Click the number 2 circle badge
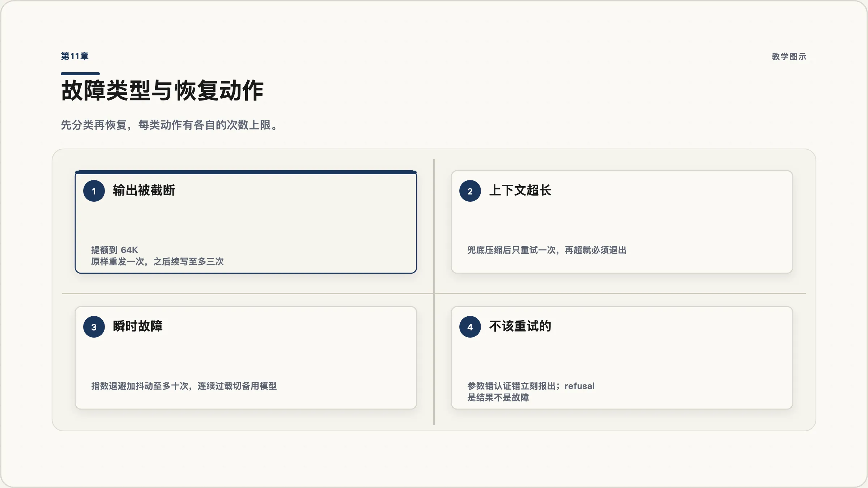 click(470, 191)
